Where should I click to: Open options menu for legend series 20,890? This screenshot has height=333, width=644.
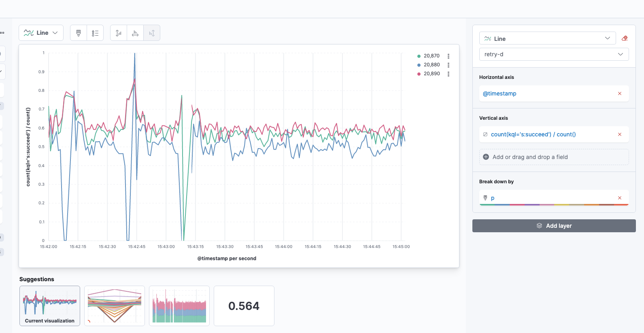click(448, 74)
